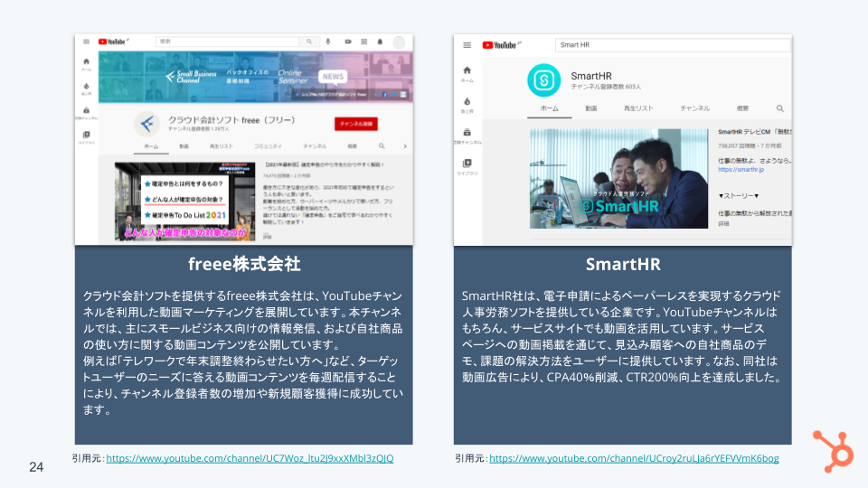Screen dimensions: 868x488
Task: Click Twitter icon on freee channel banner
Action: click(394, 95)
